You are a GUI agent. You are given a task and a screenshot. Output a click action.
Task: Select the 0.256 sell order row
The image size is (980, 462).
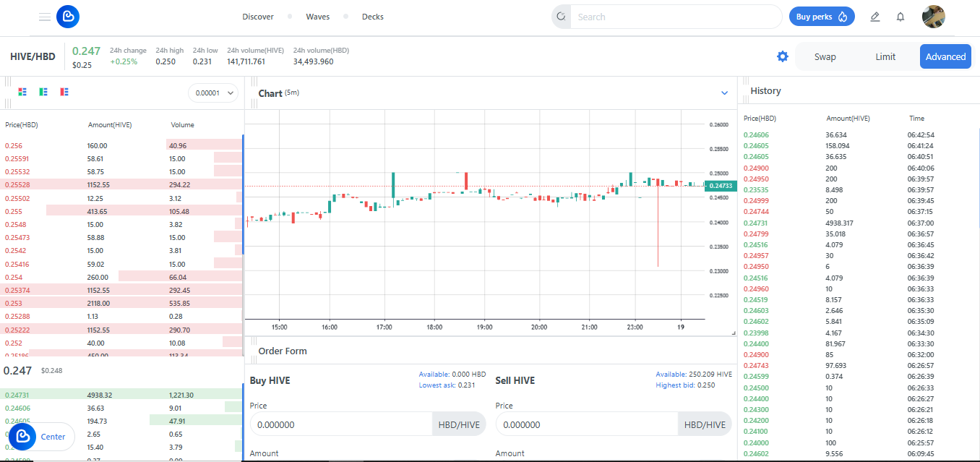(123, 145)
